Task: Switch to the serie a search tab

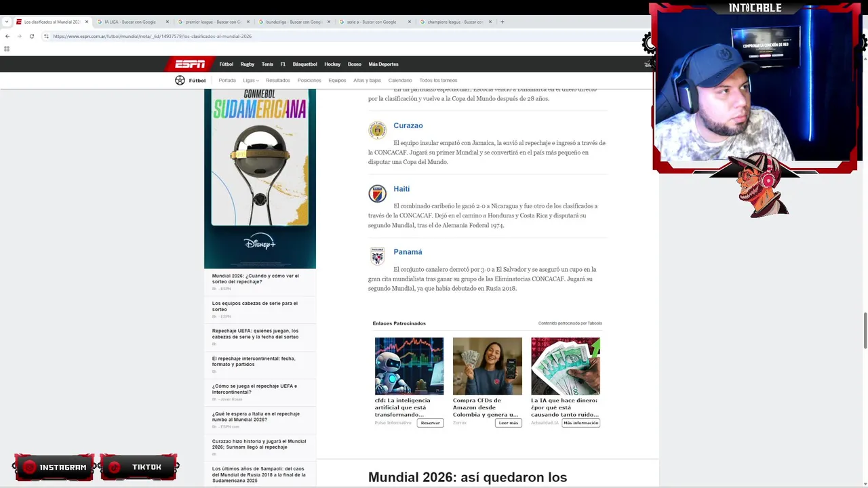Action: click(375, 22)
